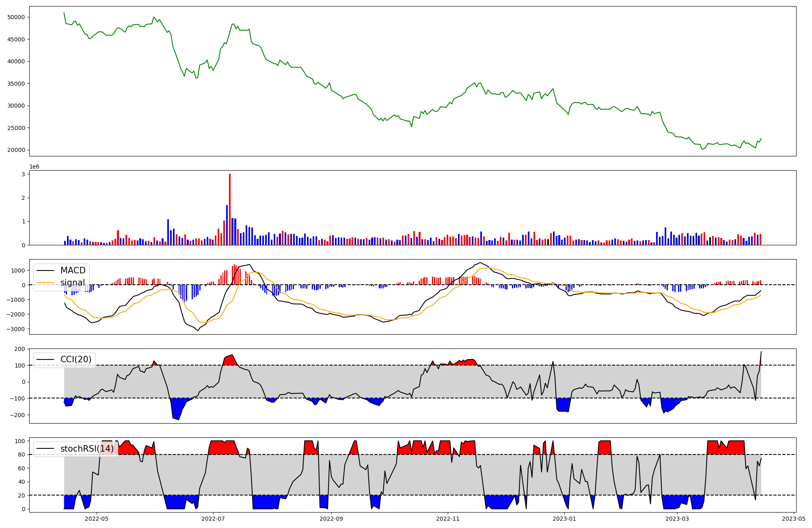Click the 2022-11 date axis label
The width and height of the screenshot is (812, 528).
tap(447, 519)
